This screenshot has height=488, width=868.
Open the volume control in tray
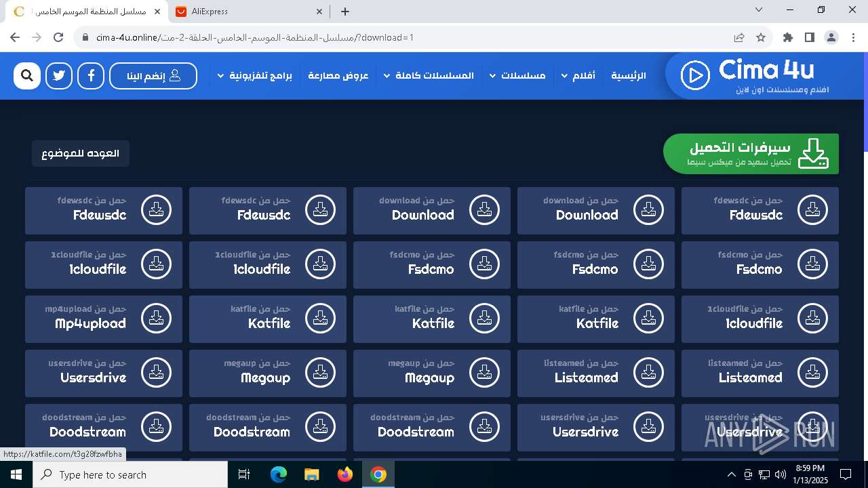(x=780, y=474)
